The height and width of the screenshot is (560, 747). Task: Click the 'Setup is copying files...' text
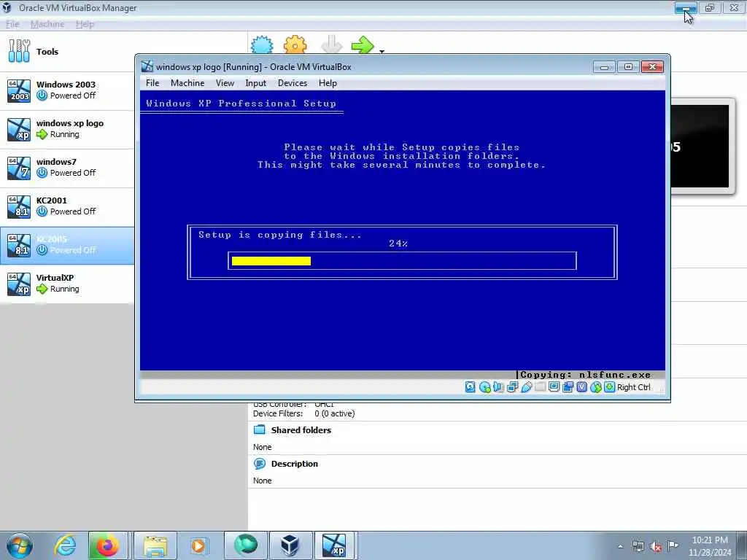(x=279, y=235)
